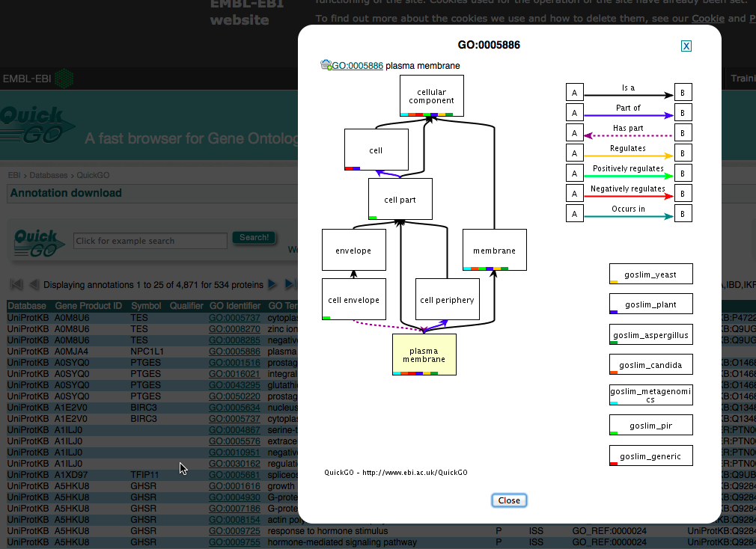Select the highlighted plasma membrane node

tap(424, 355)
